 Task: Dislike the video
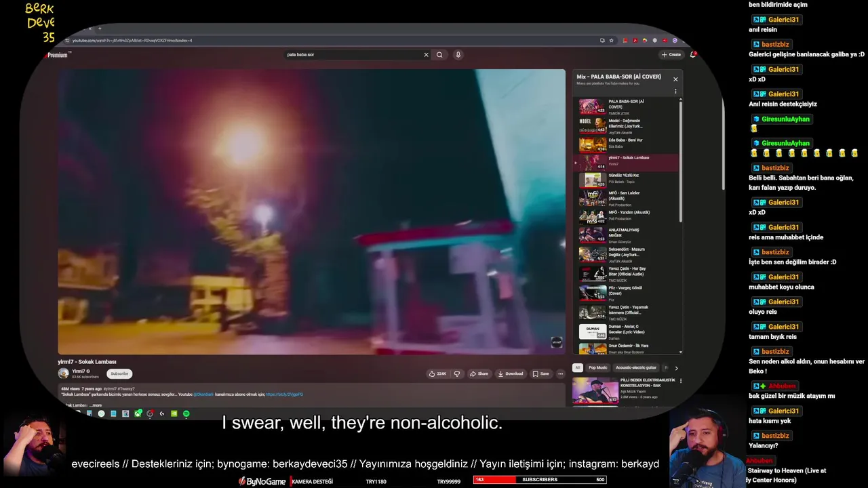pyautogui.click(x=457, y=373)
